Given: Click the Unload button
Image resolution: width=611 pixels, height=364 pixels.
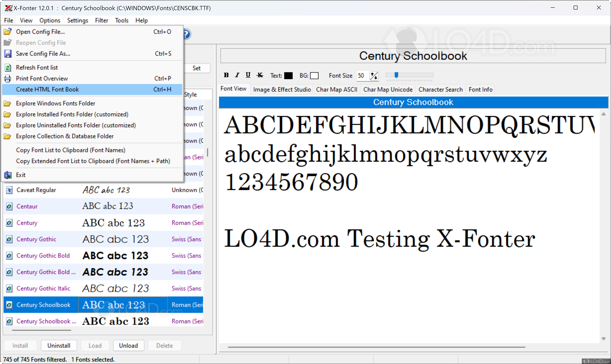Looking at the screenshot, I should pos(128,345).
